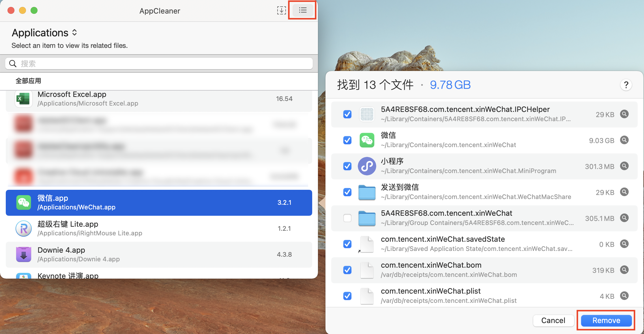This screenshot has height=334, width=644.
Task: Check the Group Containers xinWeChat checkbox
Action: [347, 218]
